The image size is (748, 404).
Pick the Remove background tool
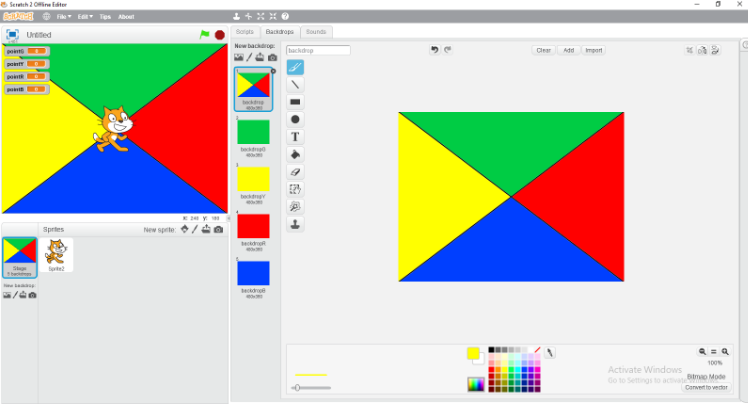pyautogui.click(x=295, y=207)
